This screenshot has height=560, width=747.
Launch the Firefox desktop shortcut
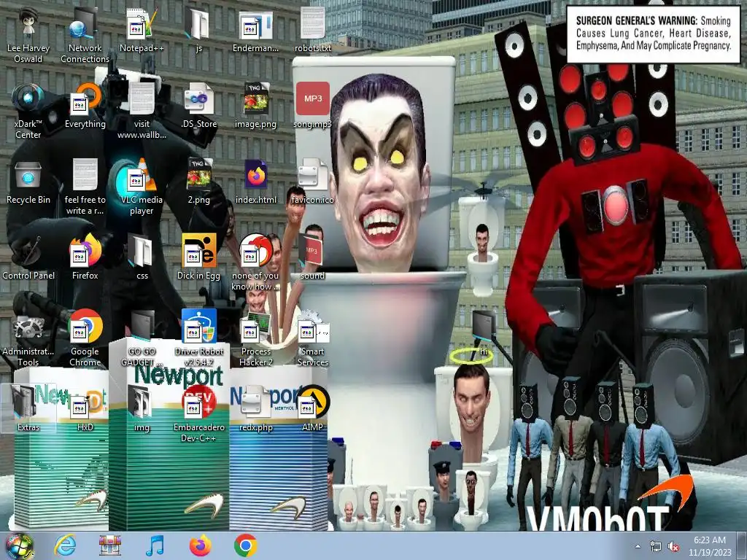(85, 258)
